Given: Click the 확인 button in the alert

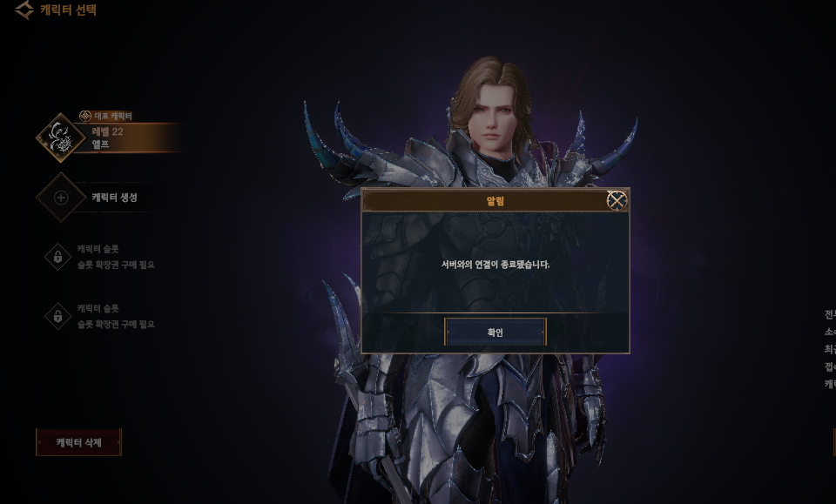Looking at the screenshot, I should pyautogui.click(x=496, y=332).
